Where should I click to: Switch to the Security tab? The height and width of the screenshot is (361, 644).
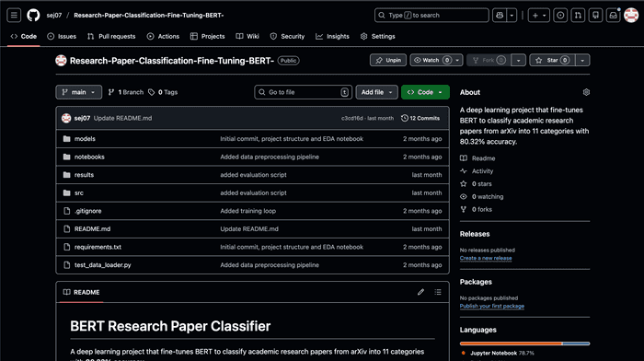[287, 36]
